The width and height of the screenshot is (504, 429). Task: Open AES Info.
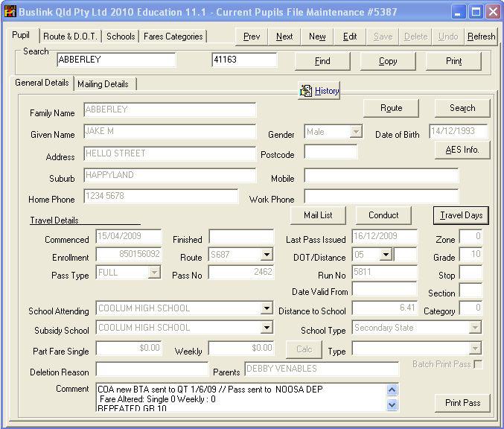[462, 150]
